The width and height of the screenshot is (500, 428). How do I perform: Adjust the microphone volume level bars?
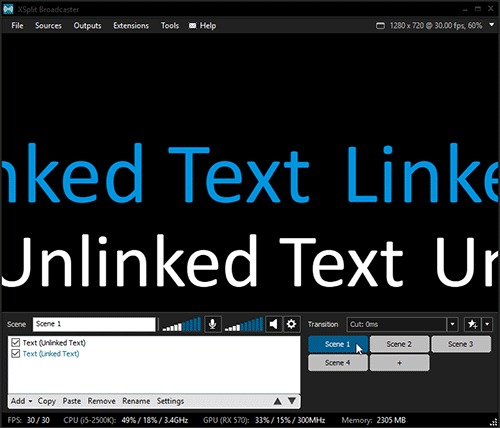click(182, 324)
